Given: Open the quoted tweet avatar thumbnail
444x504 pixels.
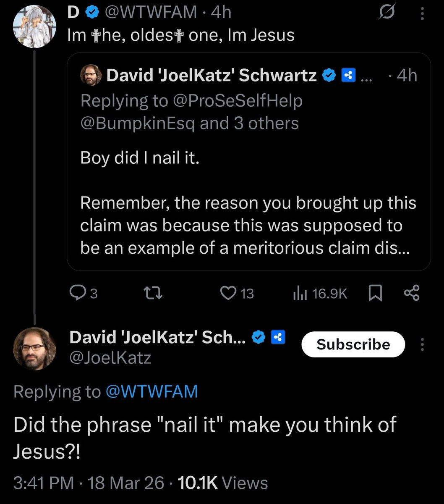Looking at the screenshot, I should (91, 76).
